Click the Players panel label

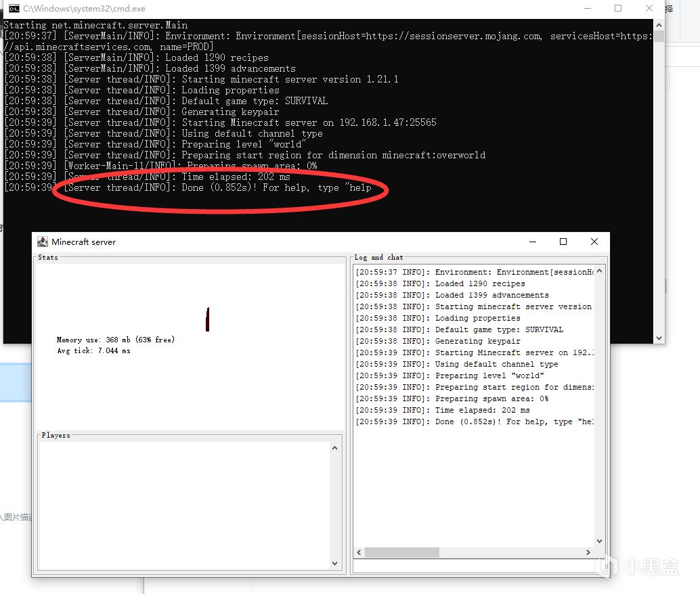[56, 435]
